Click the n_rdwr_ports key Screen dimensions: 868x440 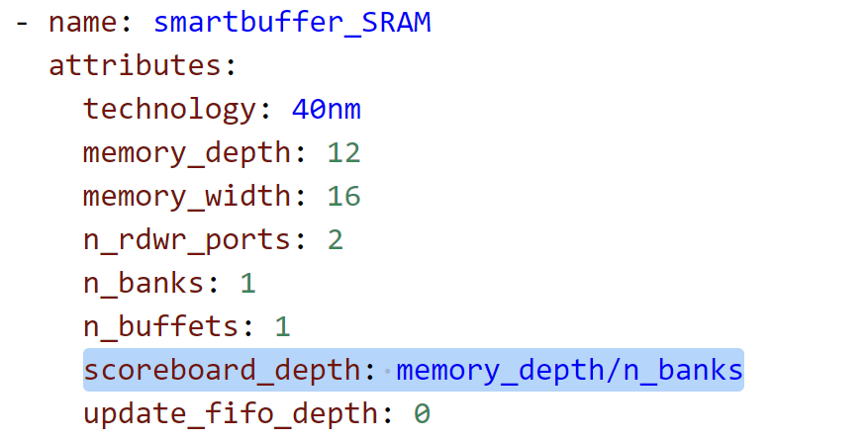(x=186, y=240)
